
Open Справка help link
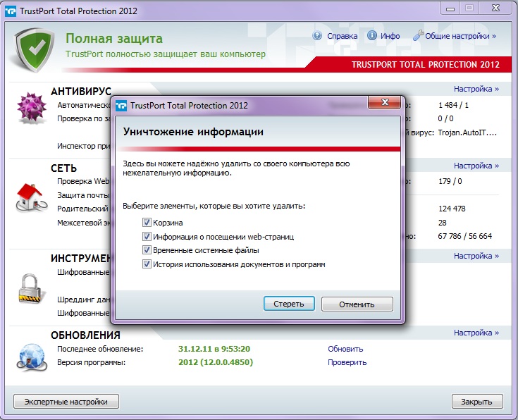[x=343, y=36]
